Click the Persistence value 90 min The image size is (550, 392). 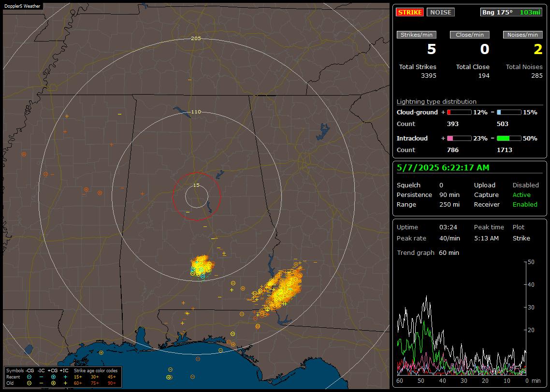449,195
